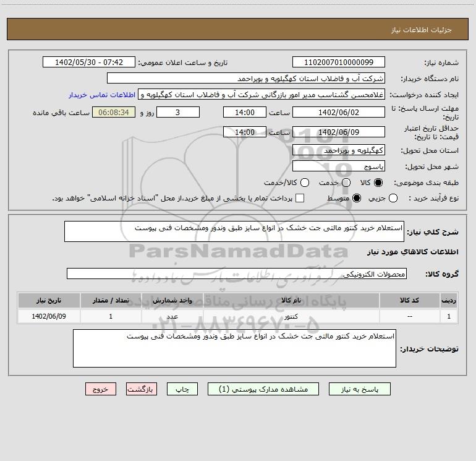Click the شماره نیاز field 1102007010000099
Image resolution: width=476 pixels, height=461 pixels.
(339, 62)
